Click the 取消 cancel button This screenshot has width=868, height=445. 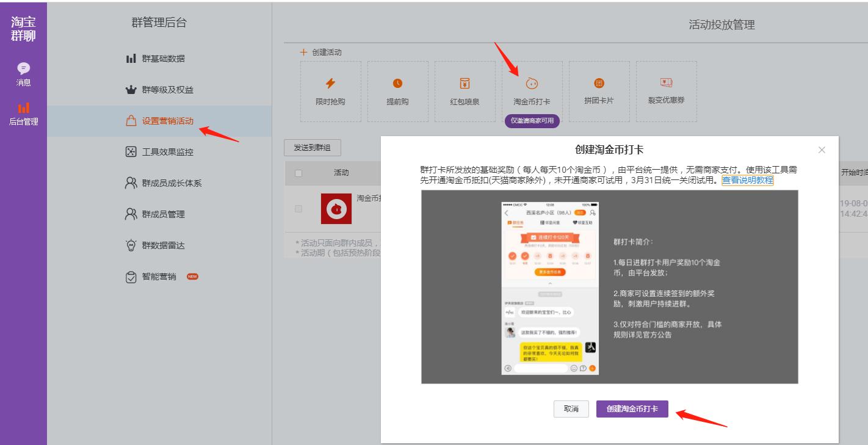[x=571, y=410]
